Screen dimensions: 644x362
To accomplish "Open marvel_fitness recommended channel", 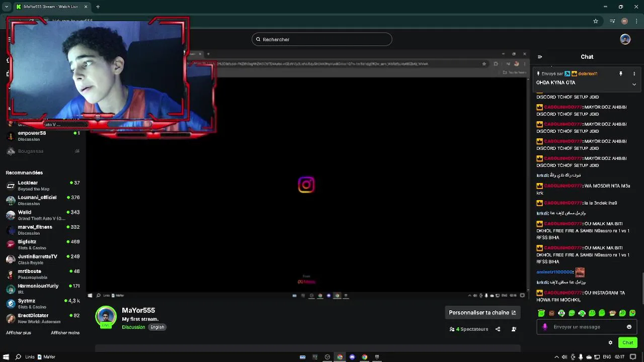I will [x=43, y=230].
